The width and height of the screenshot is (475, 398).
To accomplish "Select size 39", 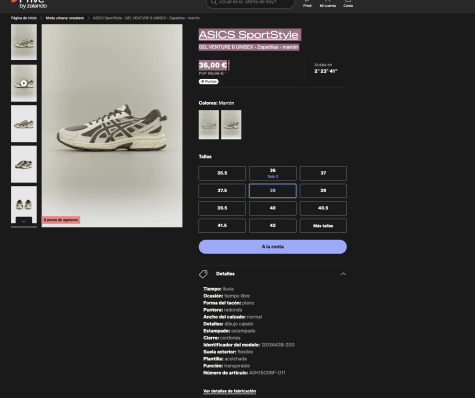I will tap(323, 191).
